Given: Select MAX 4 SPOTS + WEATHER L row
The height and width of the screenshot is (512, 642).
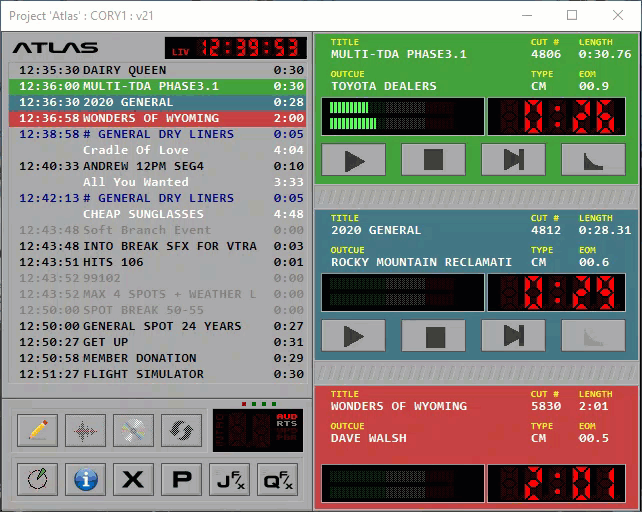Looking at the screenshot, I should 157,294.
